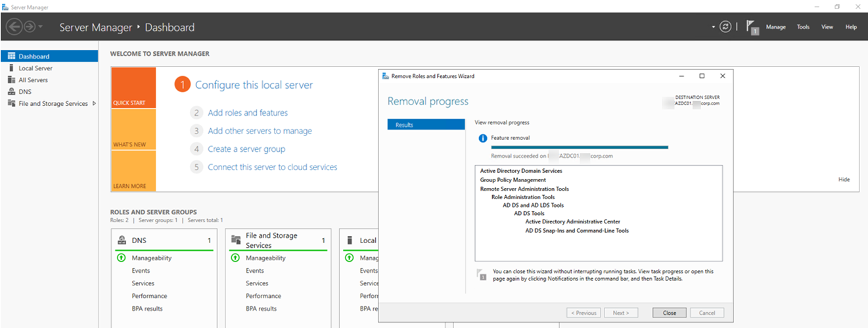Open Services in the DNS tile

(143, 283)
